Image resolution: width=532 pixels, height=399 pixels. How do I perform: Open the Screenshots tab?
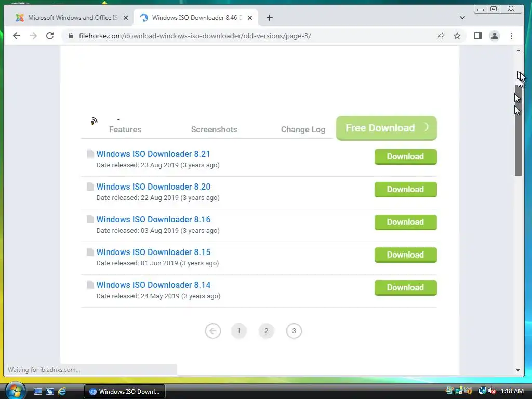[x=214, y=129]
